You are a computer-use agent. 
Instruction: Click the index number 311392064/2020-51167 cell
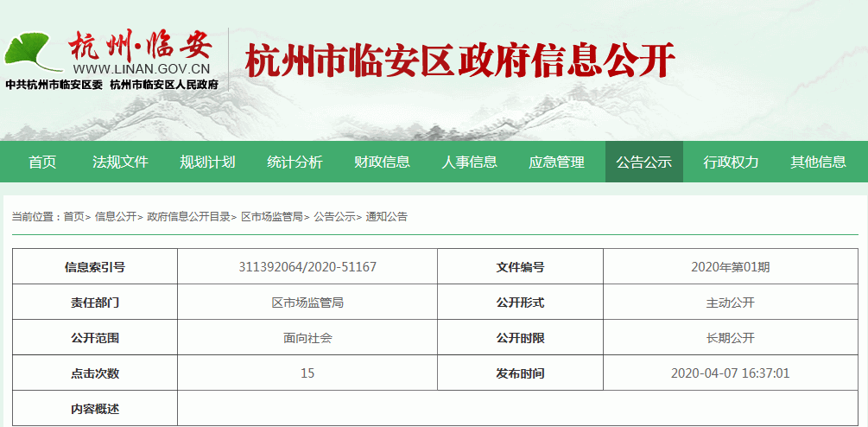pos(307,267)
